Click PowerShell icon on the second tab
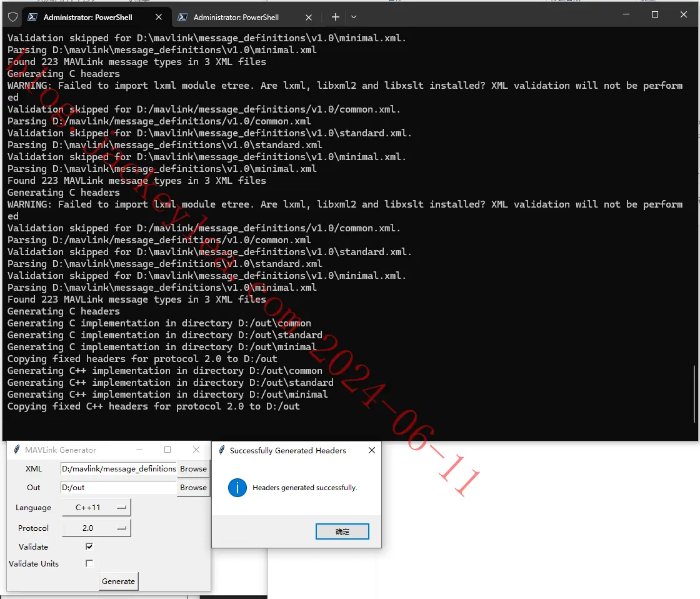The image size is (700, 599). (x=182, y=17)
